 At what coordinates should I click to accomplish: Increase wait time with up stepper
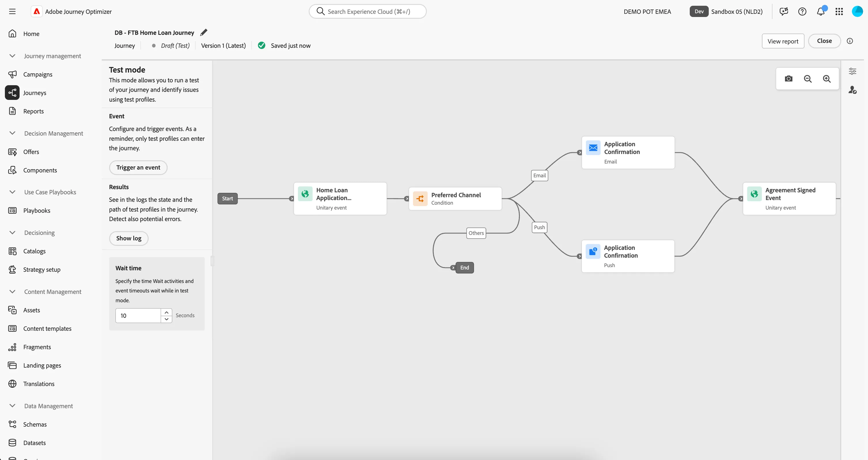166,312
